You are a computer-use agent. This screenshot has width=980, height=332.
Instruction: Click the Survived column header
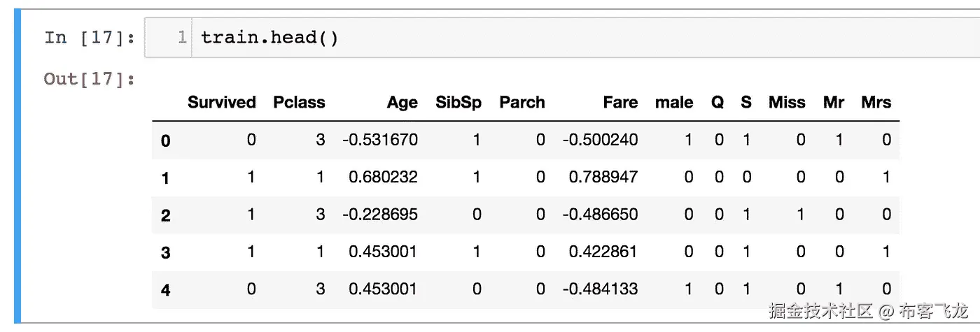tap(221, 103)
